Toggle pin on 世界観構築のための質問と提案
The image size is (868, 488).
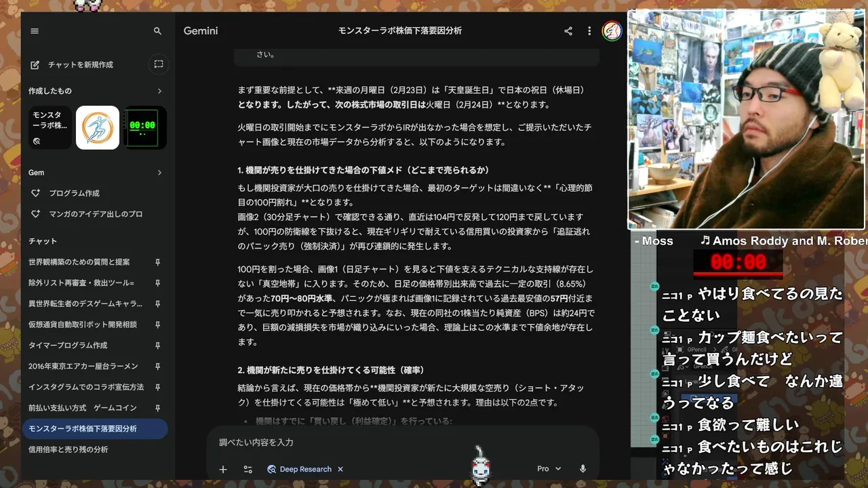pos(157,262)
